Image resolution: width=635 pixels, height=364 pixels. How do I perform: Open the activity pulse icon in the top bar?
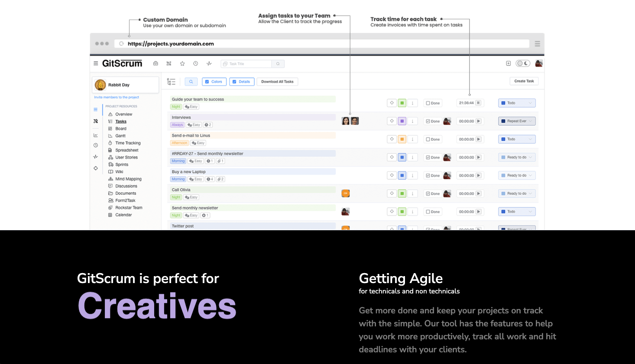(x=209, y=64)
